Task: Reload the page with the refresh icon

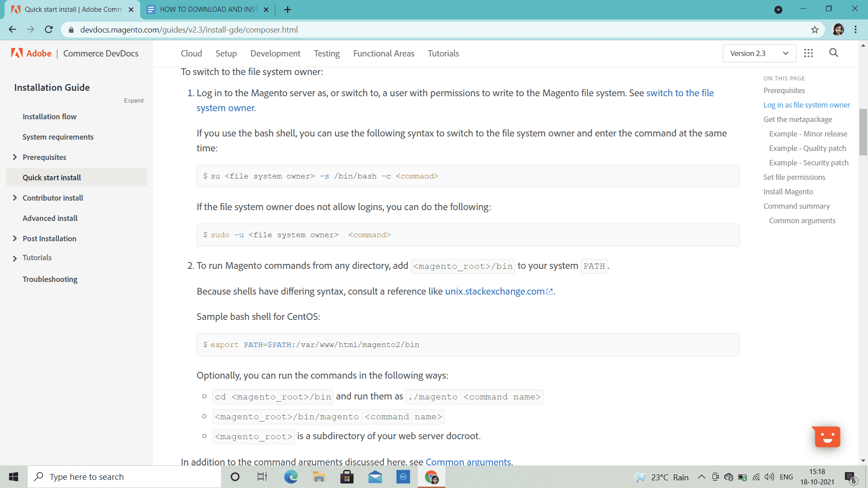Action: [x=49, y=29]
